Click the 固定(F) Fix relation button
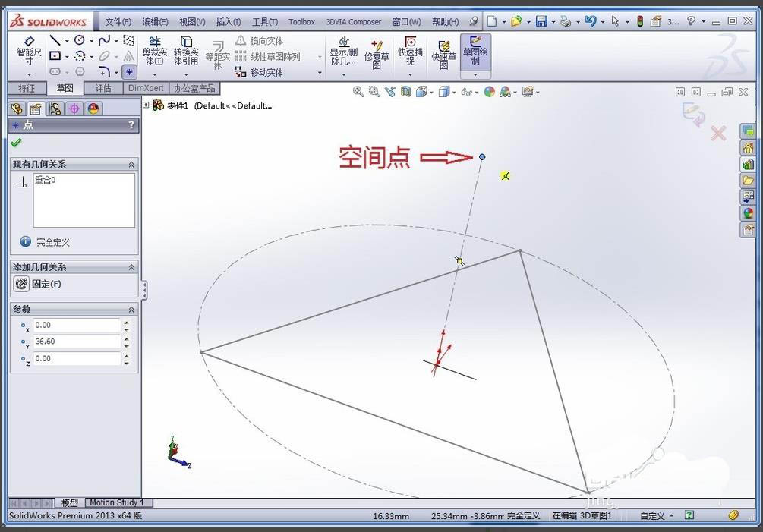 38,284
